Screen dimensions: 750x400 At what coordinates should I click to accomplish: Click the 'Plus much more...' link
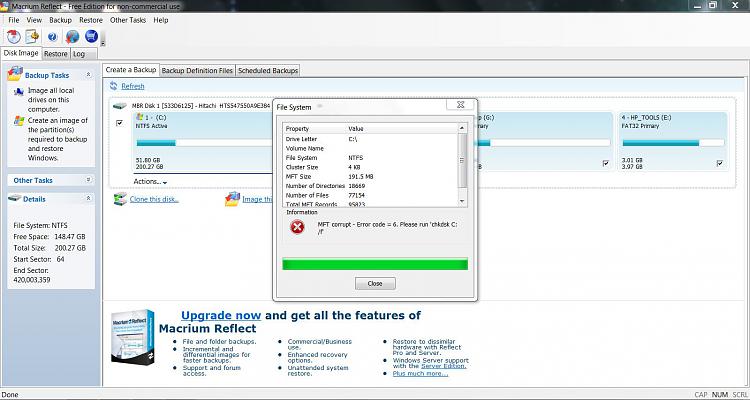(x=420, y=374)
